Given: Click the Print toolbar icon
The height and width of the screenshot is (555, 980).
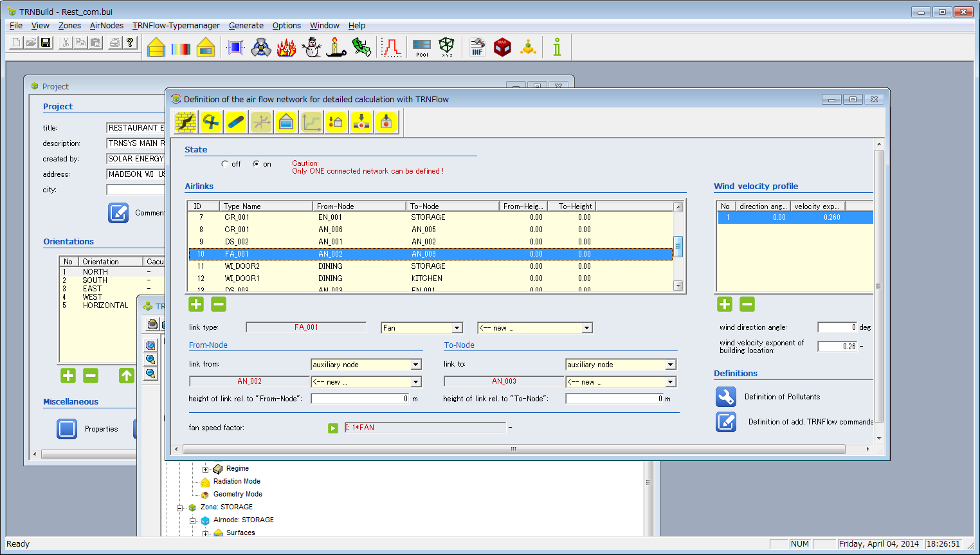Looking at the screenshot, I should click(115, 42).
